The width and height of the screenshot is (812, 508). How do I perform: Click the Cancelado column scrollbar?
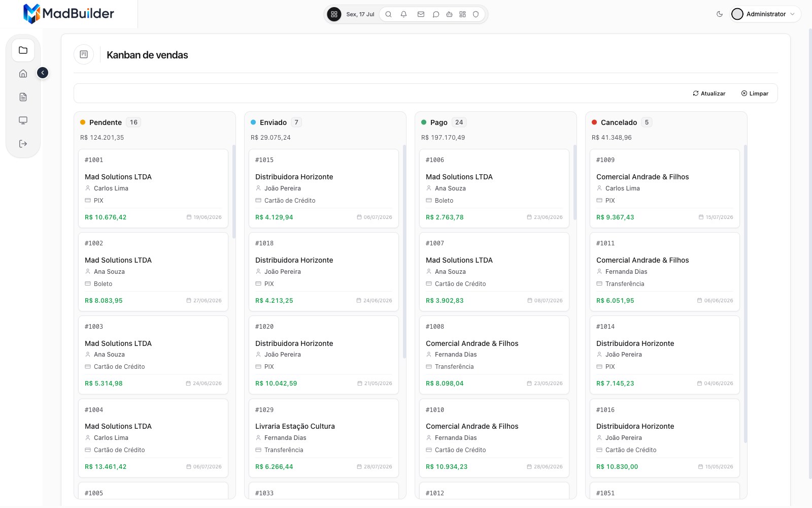click(x=746, y=294)
